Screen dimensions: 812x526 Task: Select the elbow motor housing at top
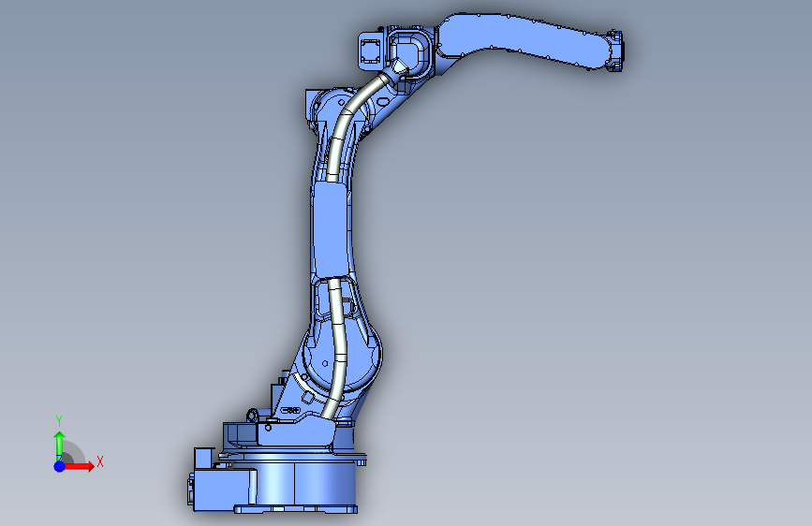(371, 50)
